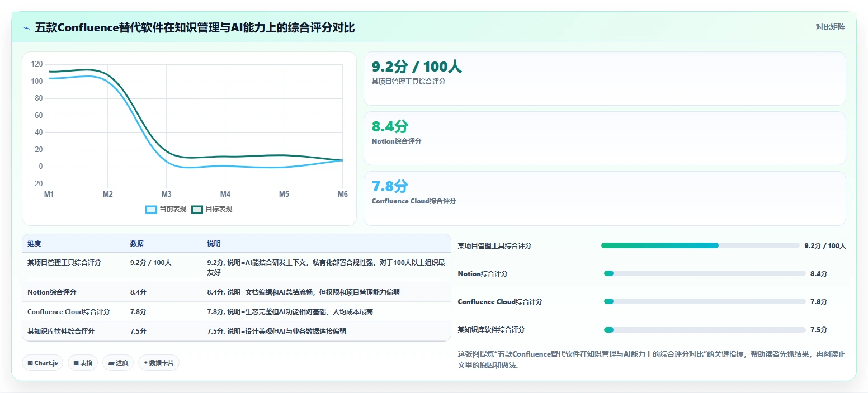Click table row cell 某知识库软件综合评分

click(61, 332)
